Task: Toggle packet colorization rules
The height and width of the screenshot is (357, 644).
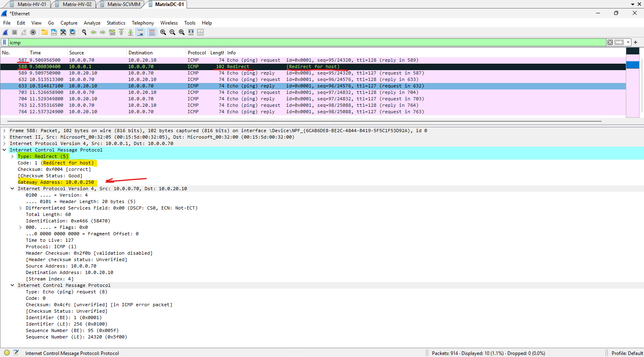Action: point(152,32)
